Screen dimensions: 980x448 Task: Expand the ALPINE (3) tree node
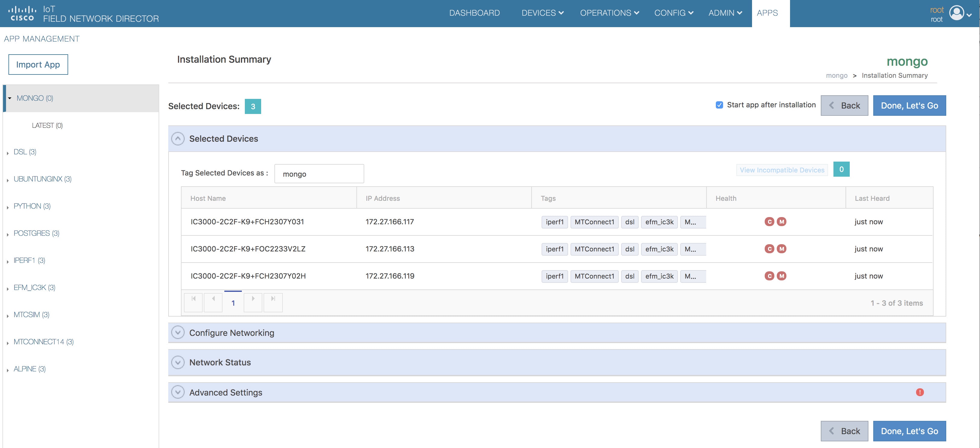click(8, 370)
